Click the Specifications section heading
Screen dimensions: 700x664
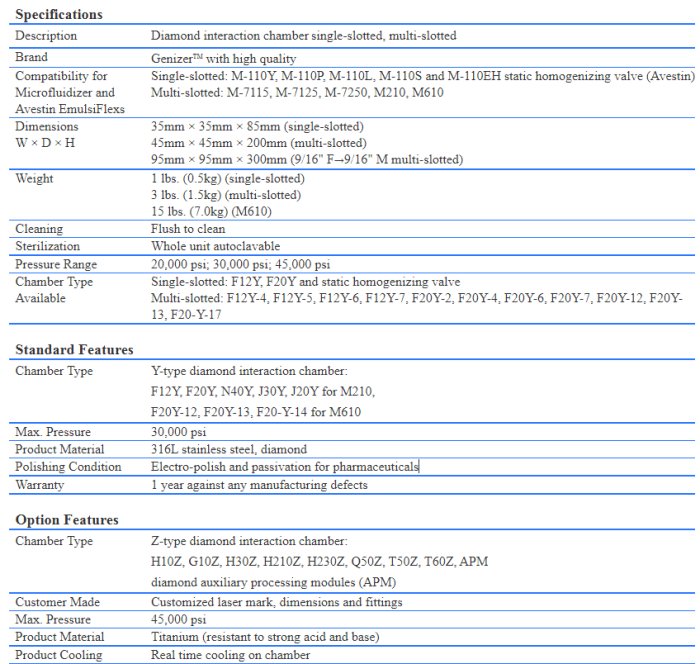pyautogui.click(x=58, y=15)
